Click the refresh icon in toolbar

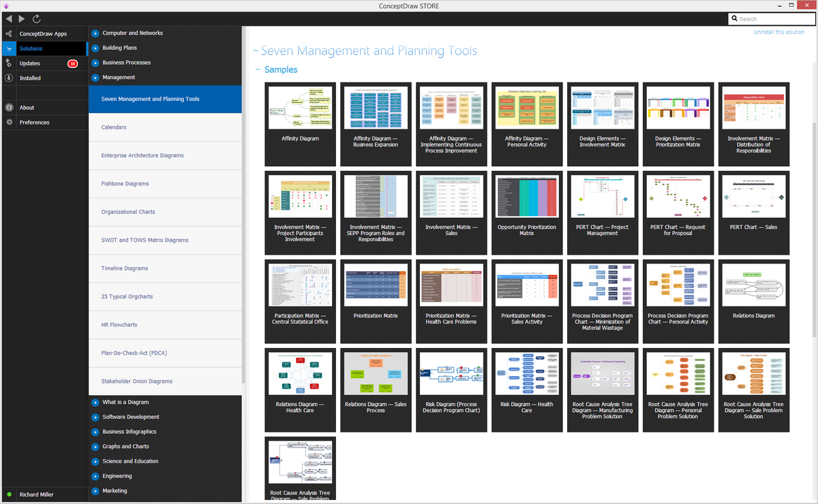tap(36, 19)
